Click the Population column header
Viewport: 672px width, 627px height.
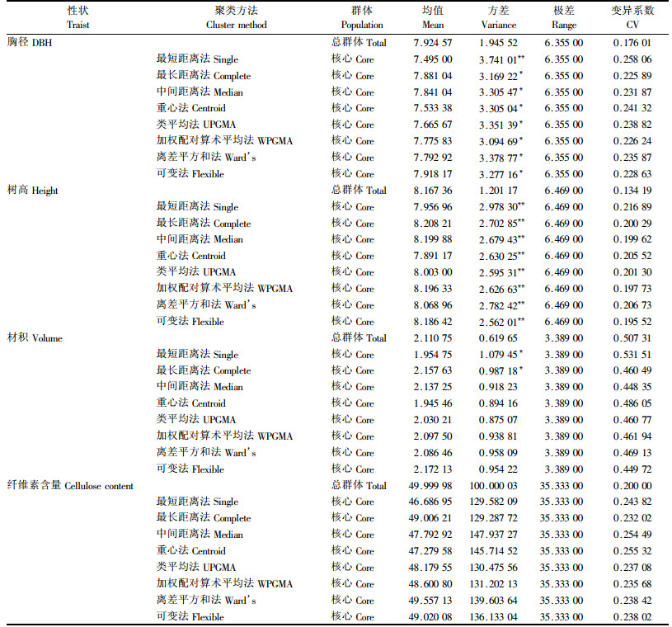click(360, 18)
